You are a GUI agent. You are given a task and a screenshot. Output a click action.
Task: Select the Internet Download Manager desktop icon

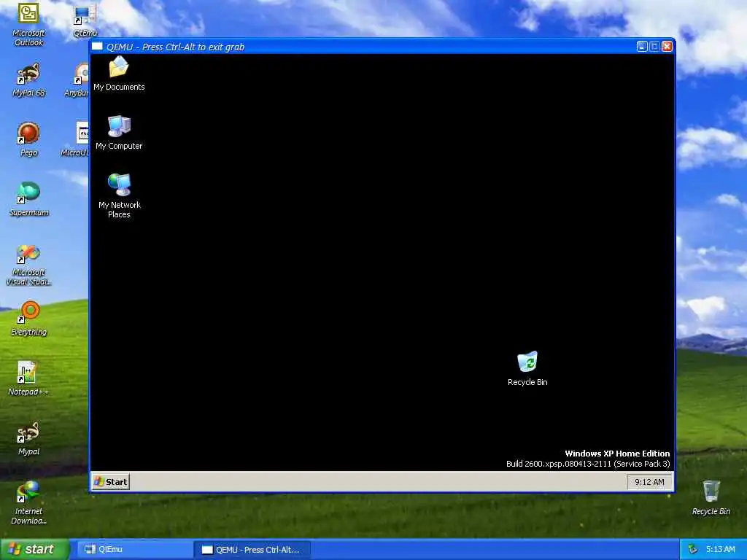click(28, 504)
